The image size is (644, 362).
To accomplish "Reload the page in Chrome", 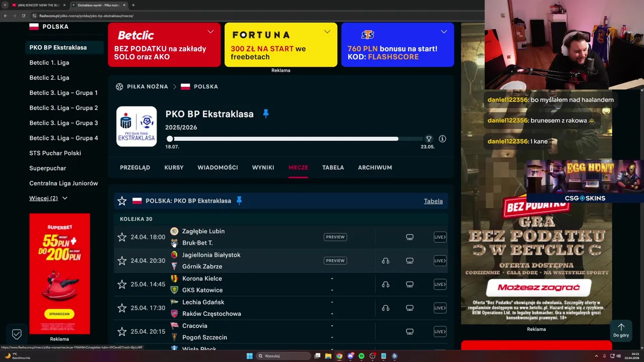I will pos(23,16).
